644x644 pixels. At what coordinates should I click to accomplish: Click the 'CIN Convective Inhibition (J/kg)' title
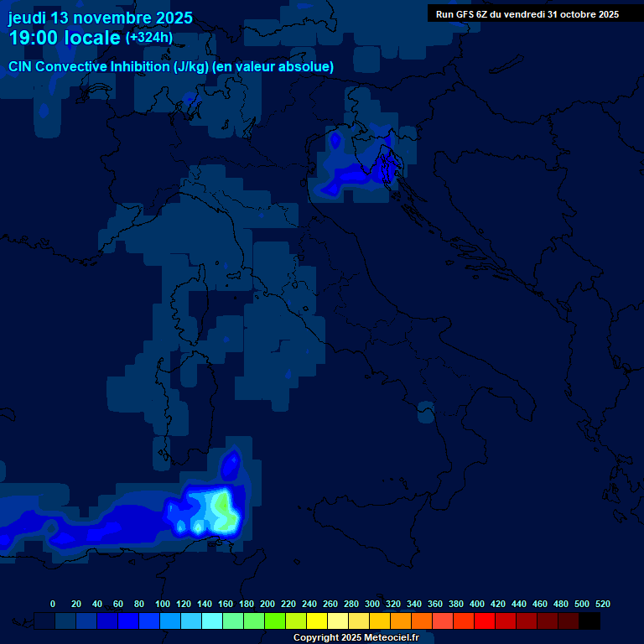tap(109, 66)
